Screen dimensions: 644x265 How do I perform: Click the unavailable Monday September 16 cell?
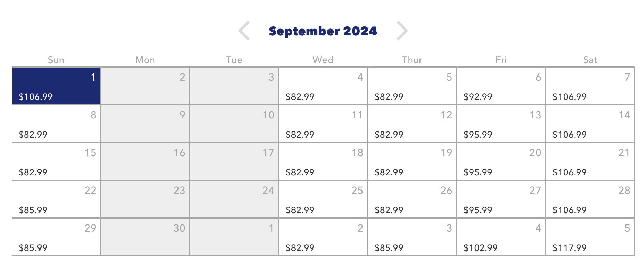(145, 161)
